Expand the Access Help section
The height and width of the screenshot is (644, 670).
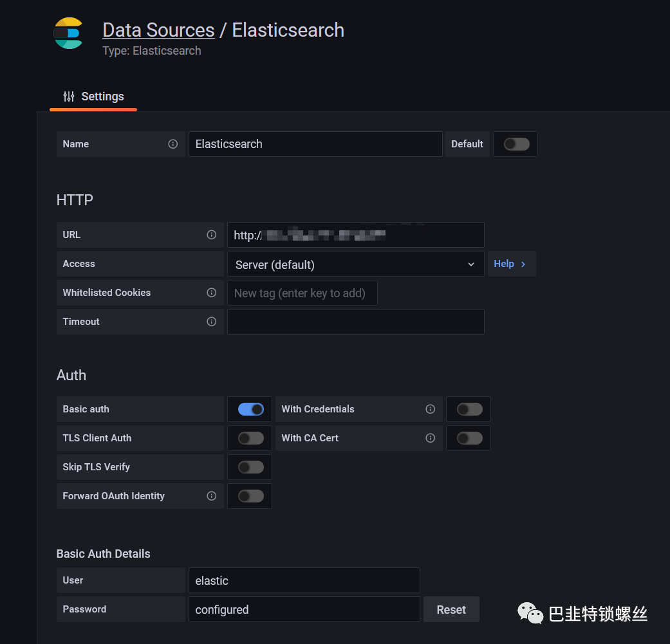click(512, 264)
